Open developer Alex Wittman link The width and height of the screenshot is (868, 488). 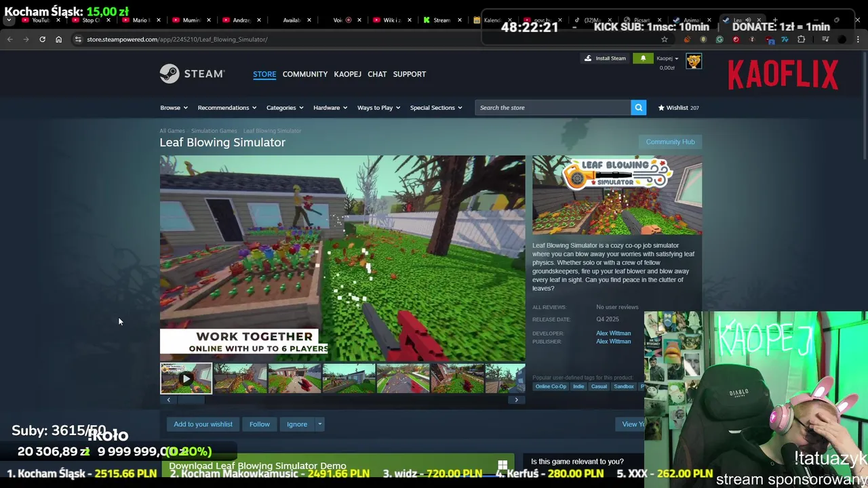click(x=613, y=333)
